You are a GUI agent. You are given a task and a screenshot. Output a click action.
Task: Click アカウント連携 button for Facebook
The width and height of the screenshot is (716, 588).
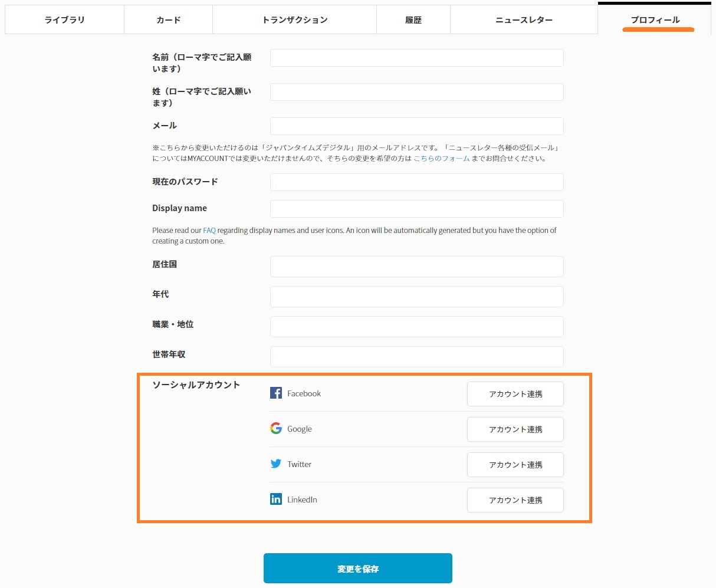click(x=515, y=394)
